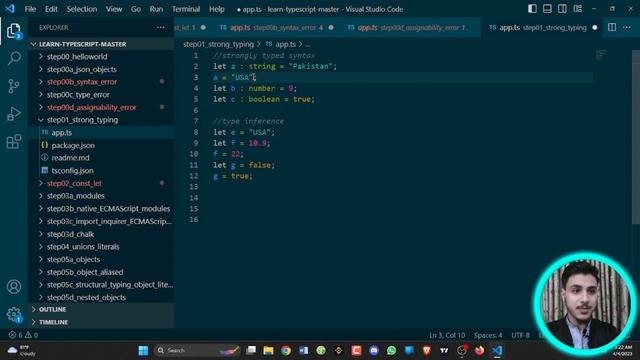Expand the step03a_modules folder
640x360 pixels.
click(x=101, y=196)
